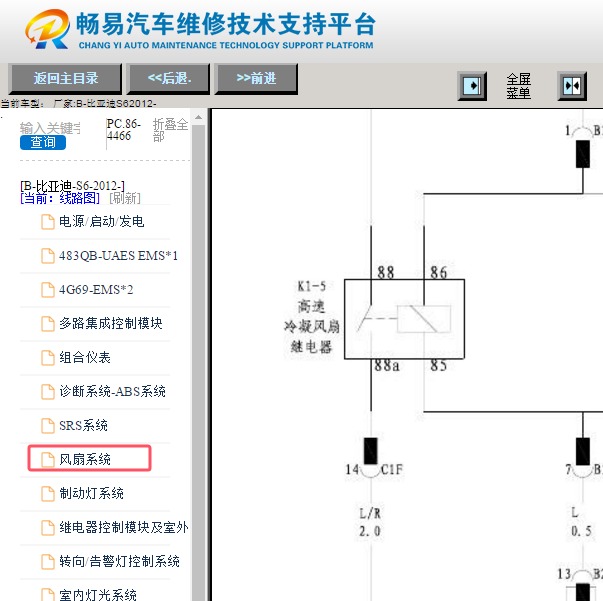Open the 继电器控制模块及室外 item
The height and width of the screenshot is (601, 603).
124,527
